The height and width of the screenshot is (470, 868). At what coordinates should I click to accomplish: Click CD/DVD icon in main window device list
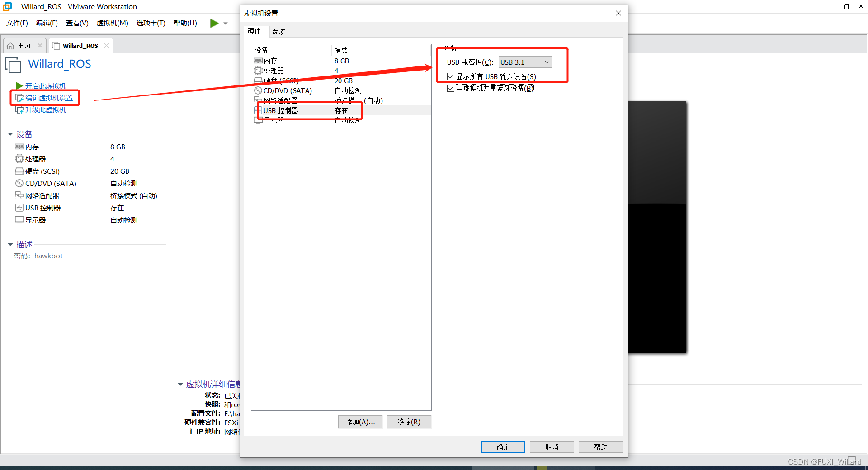pos(19,183)
